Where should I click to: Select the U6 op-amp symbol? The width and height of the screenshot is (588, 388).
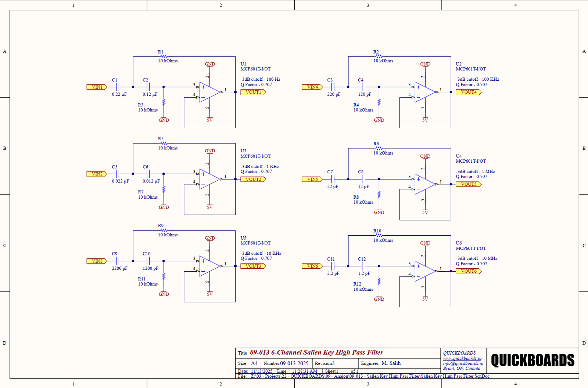pos(425,271)
